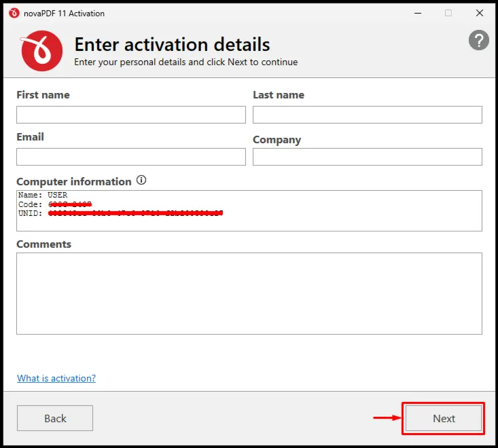498x448 pixels.
Task: Open the 'What is activation?' link
Action: (x=56, y=378)
